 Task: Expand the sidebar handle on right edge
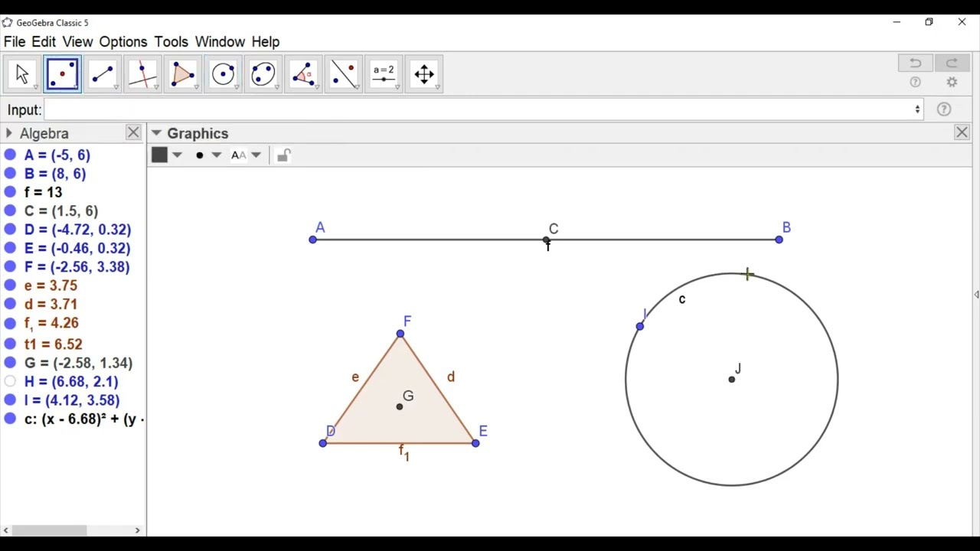click(x=976, y=295)
